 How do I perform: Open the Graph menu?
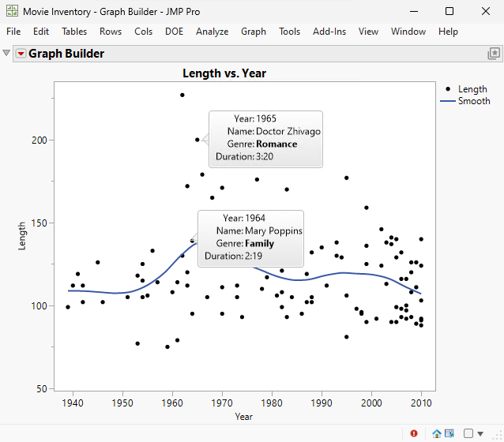pyautogui.click(x=254, y=32)
